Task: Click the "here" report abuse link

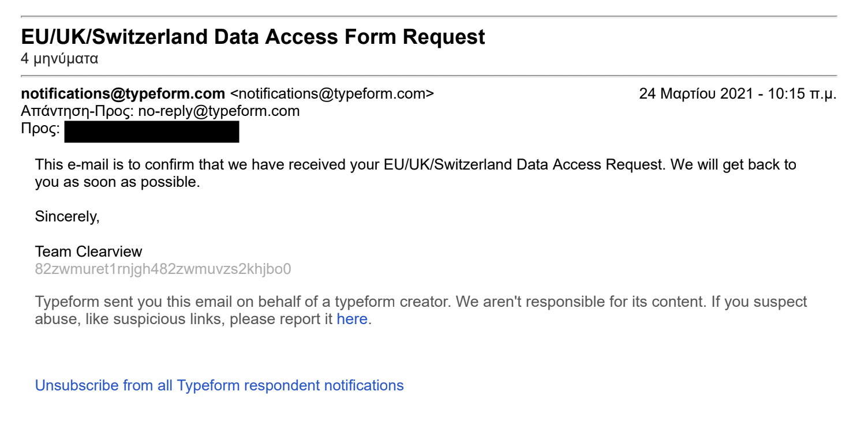Action: coord(351,319)
